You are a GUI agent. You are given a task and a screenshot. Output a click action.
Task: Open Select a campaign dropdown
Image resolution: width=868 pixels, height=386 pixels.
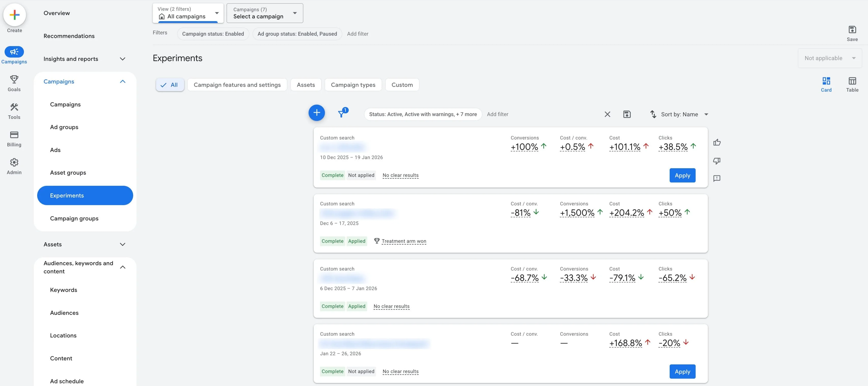pyautogui.click(x=265, y=13)
